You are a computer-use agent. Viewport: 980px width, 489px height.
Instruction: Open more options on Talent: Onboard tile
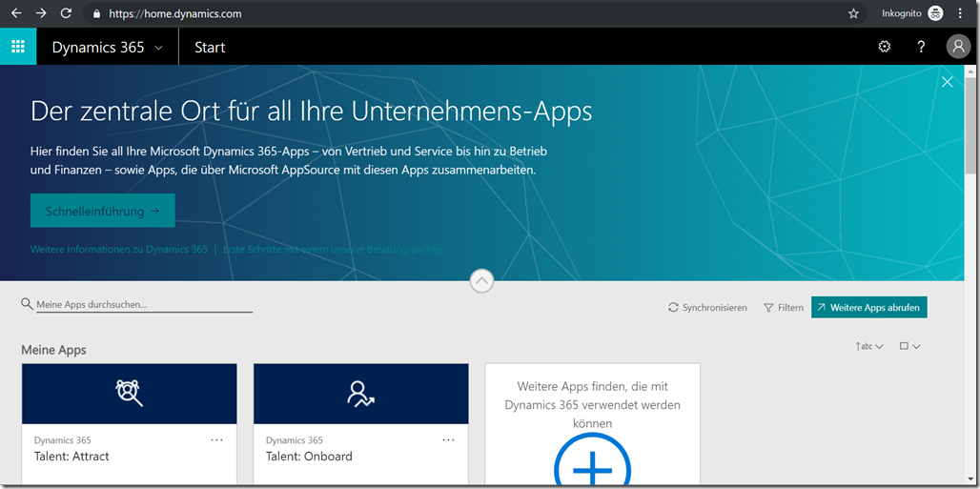click(x=448, y=439)
